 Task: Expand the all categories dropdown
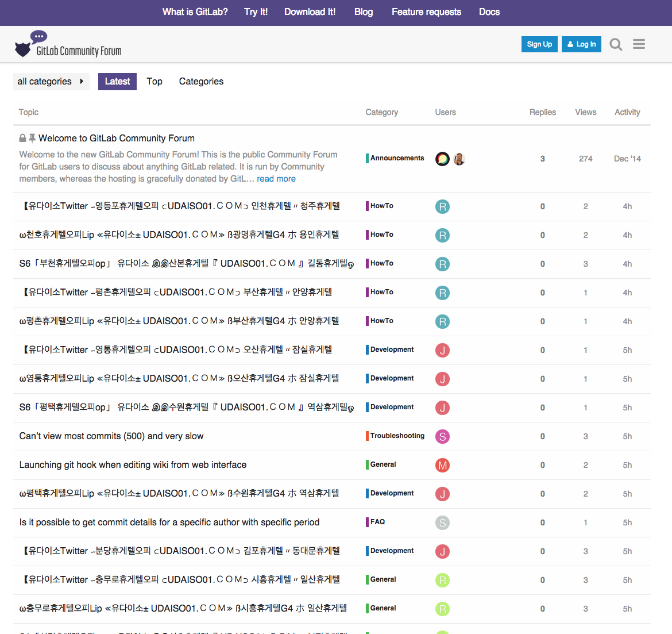[x=51, y=82]
